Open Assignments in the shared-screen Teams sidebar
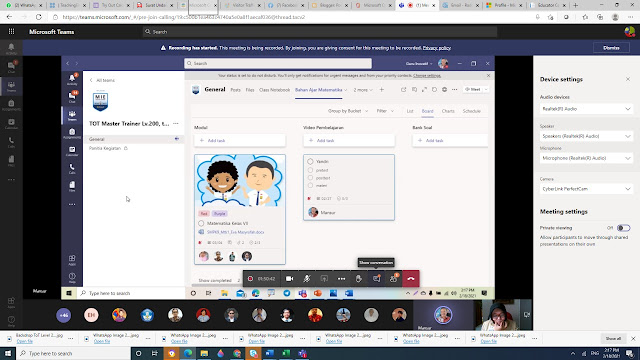 [x=72, y=133]
